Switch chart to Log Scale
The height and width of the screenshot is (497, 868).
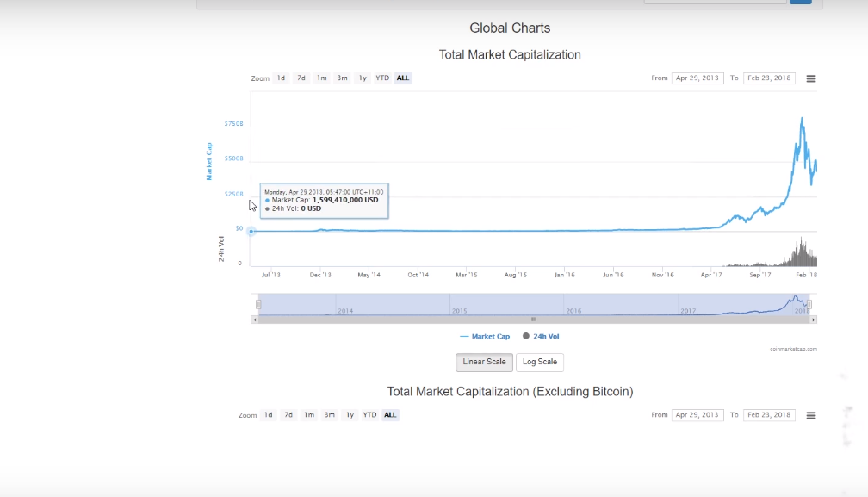[540, 362]
